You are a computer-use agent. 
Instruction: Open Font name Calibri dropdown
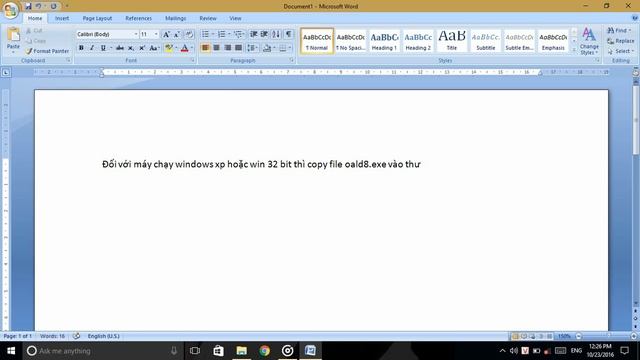tap(136, 34)
